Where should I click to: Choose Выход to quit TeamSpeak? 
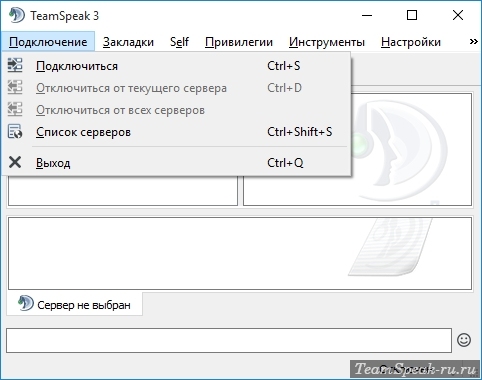point(177,163)
